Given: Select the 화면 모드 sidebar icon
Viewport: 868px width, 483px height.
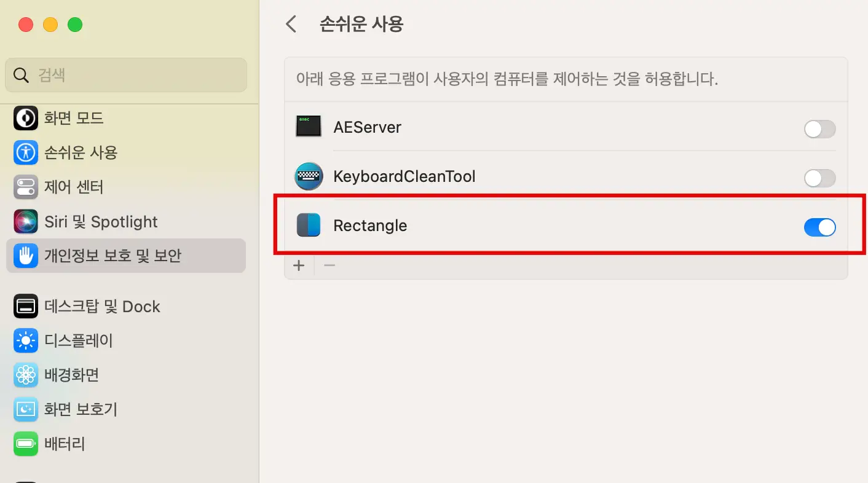Looking at the screenshot, I should [x=25, y=118].
